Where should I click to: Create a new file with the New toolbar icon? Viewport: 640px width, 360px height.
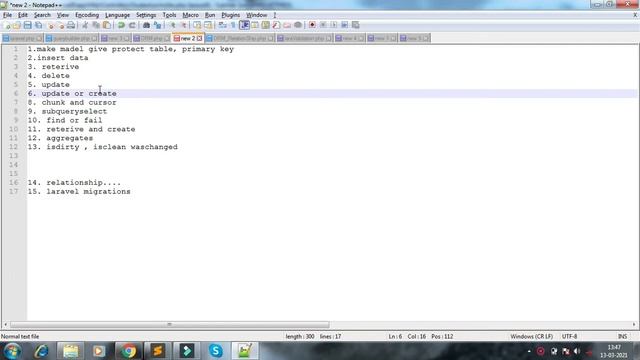tap(7, 25)
